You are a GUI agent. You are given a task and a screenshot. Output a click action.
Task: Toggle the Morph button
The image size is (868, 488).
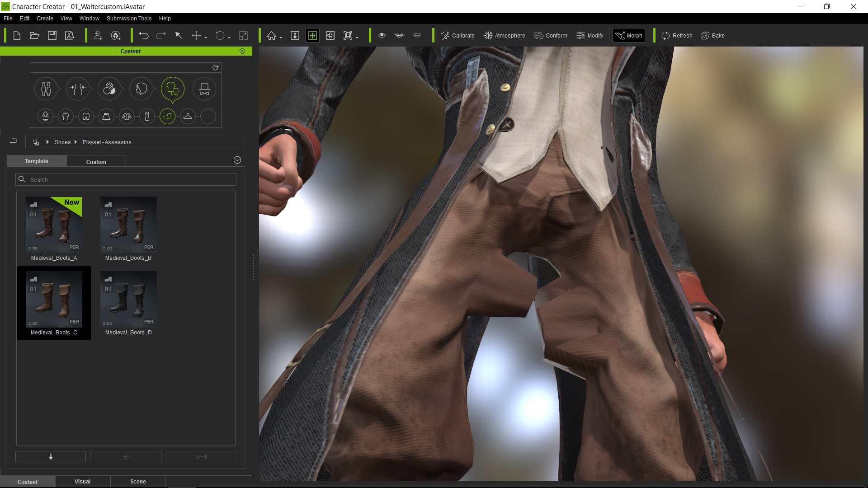click(628, 36)
